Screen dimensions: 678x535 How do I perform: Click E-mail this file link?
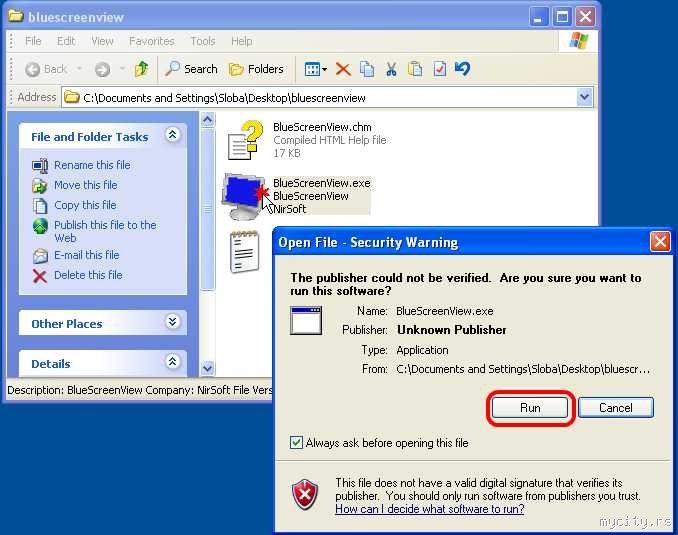click(x=86, y=255)
